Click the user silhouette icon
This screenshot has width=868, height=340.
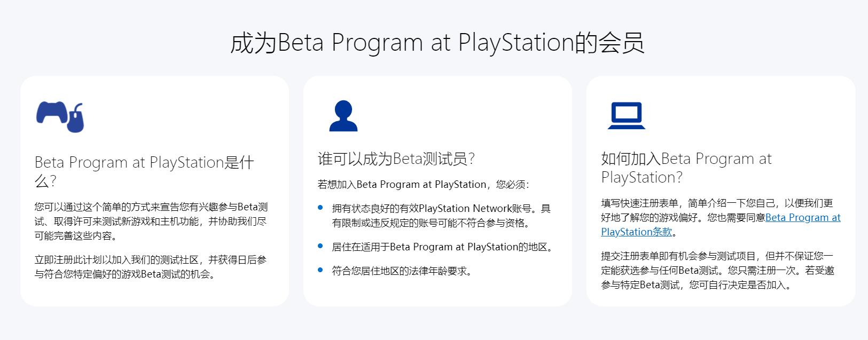click(x=343, y=116)
